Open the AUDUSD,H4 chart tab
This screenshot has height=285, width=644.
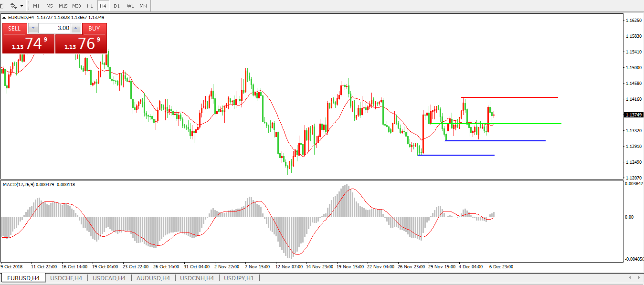[153, 278]
